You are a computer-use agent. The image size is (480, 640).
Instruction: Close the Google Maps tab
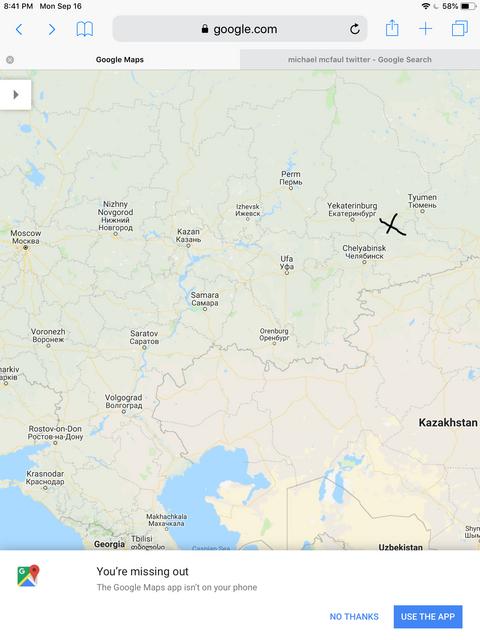pyautogui.click(x=10, y=60)
